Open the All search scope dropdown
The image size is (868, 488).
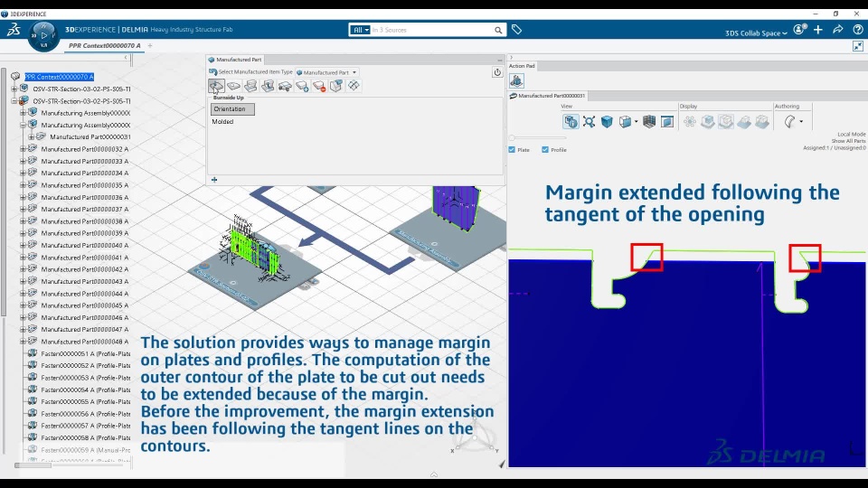[x=360, y=30]
